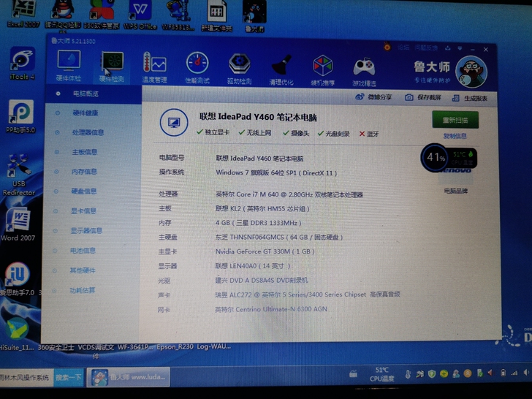Click the 独立显卡 feature indicator
Viewport: 532px width, 399px height.
213,132
